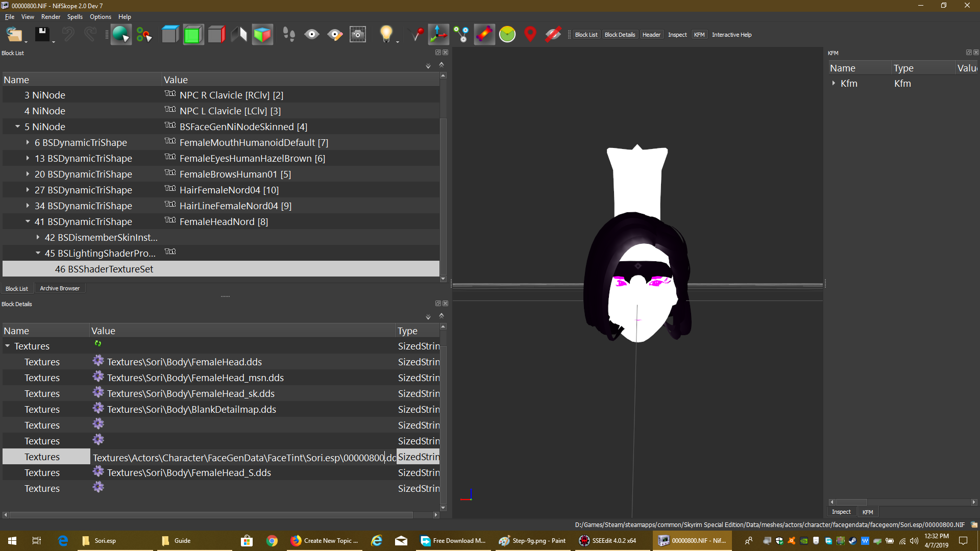Click the walk footprints view icon
The height and width of the screenshot is (551, 980).
click(289, 34)
